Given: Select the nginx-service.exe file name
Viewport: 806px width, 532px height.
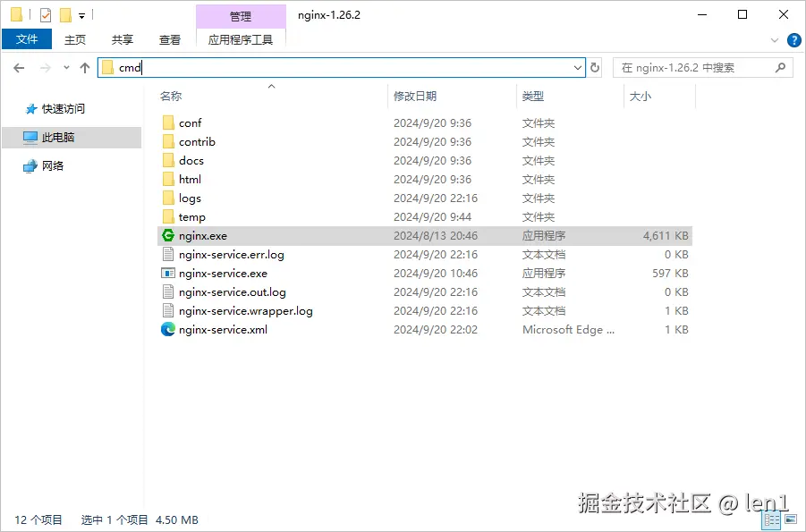Looking at the screenshot, I should (x=223, y=274).
